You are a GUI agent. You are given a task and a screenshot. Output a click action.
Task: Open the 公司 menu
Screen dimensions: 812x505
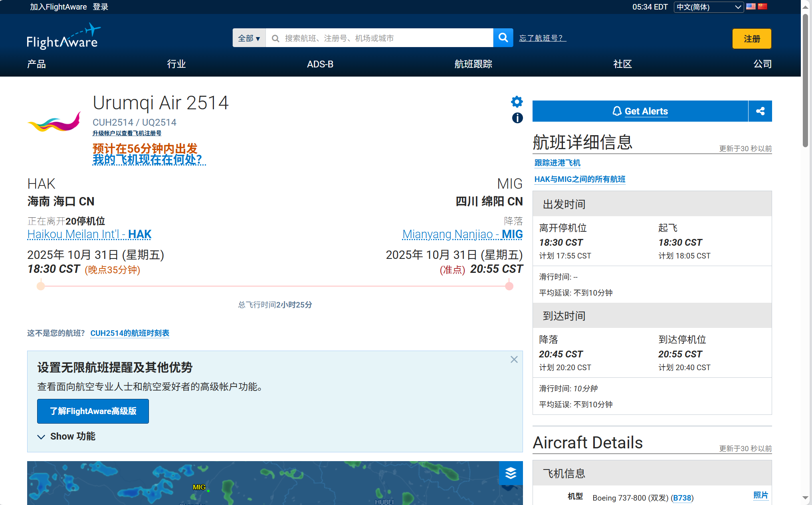762,64
